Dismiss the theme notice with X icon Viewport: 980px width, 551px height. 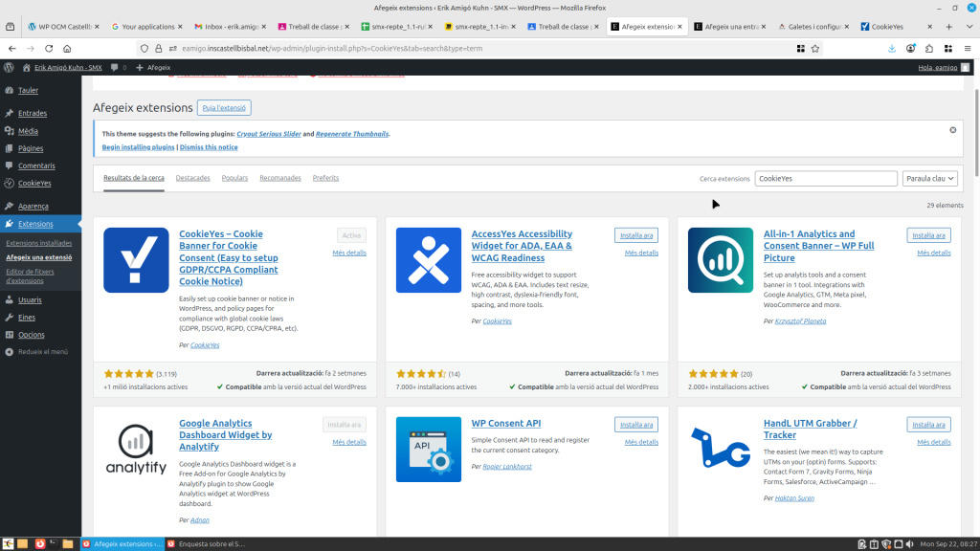[x=952, y=130]
